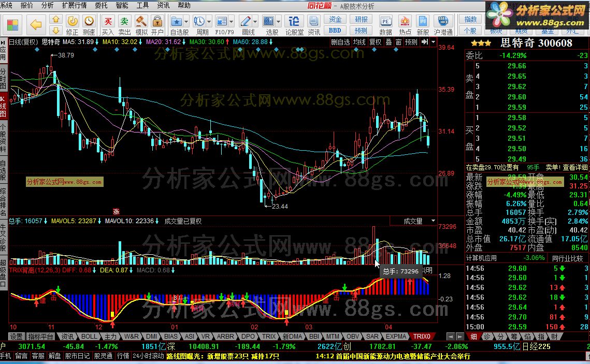This screenshot has height=364, width=590.
Task: Expand the 周期 period dropdown arrow
Action: click(209, 21)
